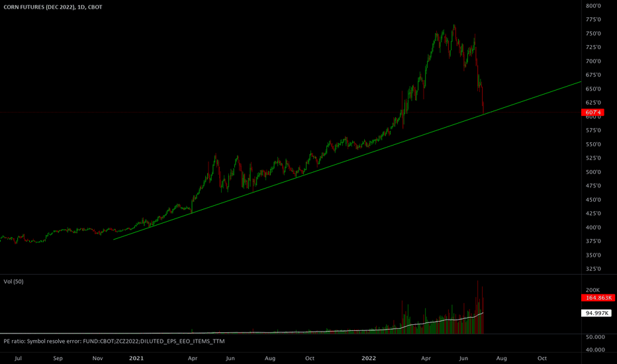This screenshot has width=617, height=364.
Task: Click the 200K volume axis label
Action: pos(593,290)
